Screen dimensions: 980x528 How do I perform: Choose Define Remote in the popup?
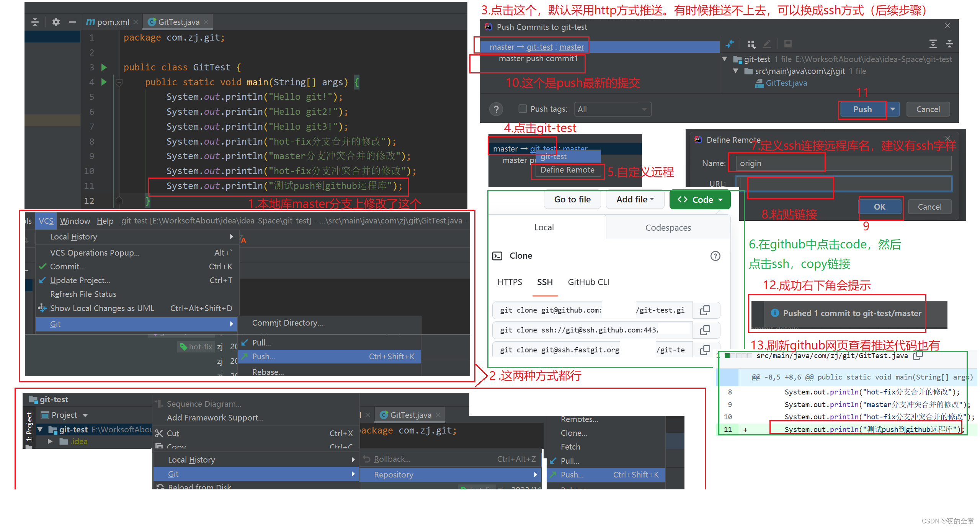567,170
